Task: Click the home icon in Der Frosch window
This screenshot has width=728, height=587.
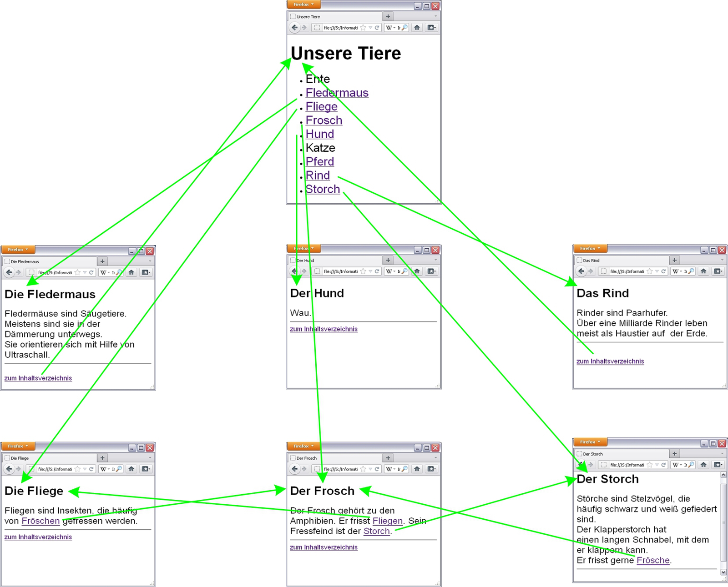Action: click(417, 469)
